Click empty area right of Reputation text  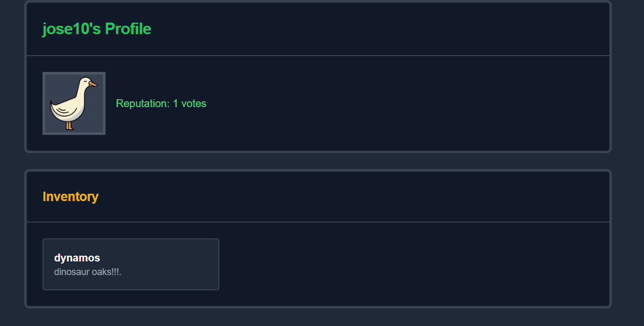click(404, 103)
